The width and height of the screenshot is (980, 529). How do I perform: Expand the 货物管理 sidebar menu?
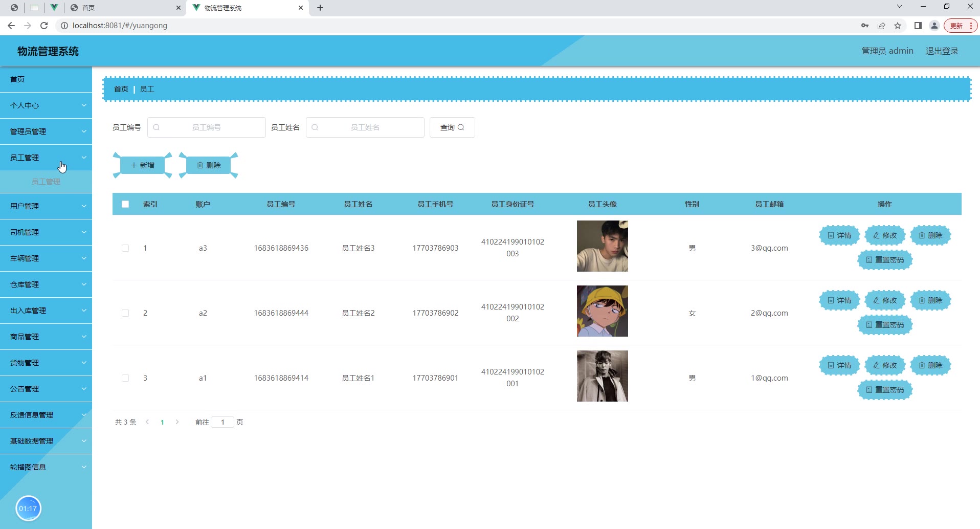click(46, 363)
